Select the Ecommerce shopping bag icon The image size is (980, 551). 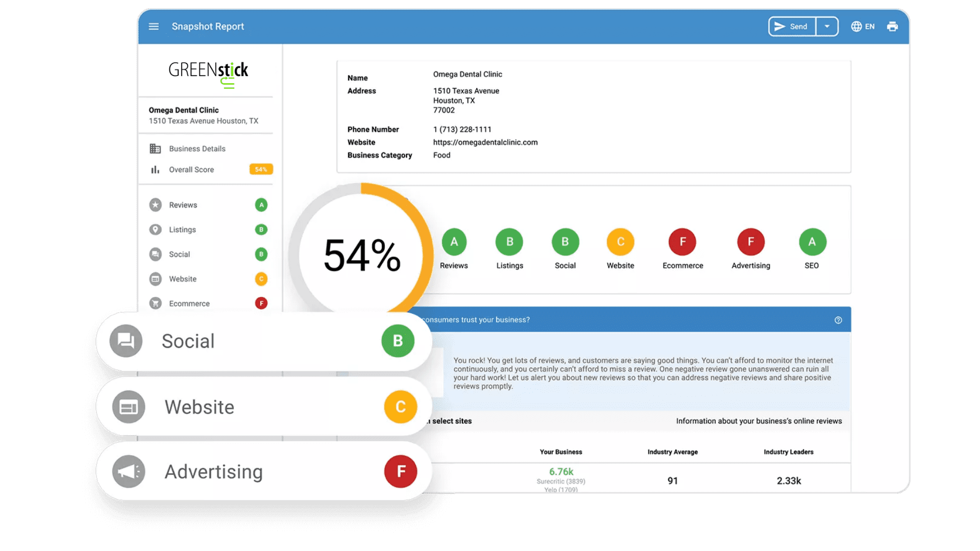156,303
